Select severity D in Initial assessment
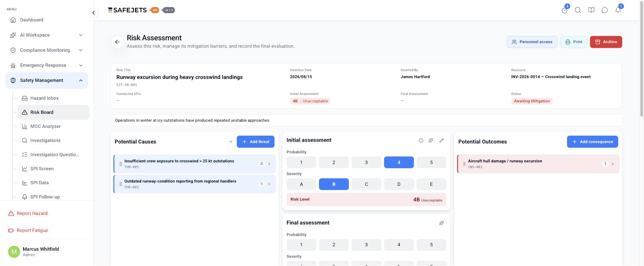Screen dimensions: 644x266 399,184
